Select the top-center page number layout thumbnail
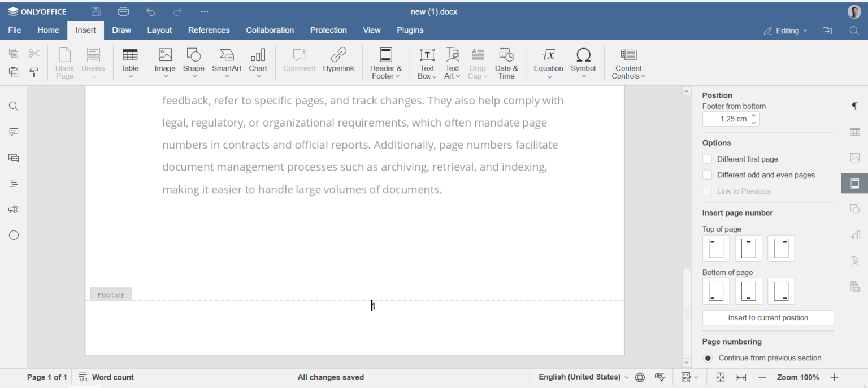868x388 pixels. [x=748, y=249]
